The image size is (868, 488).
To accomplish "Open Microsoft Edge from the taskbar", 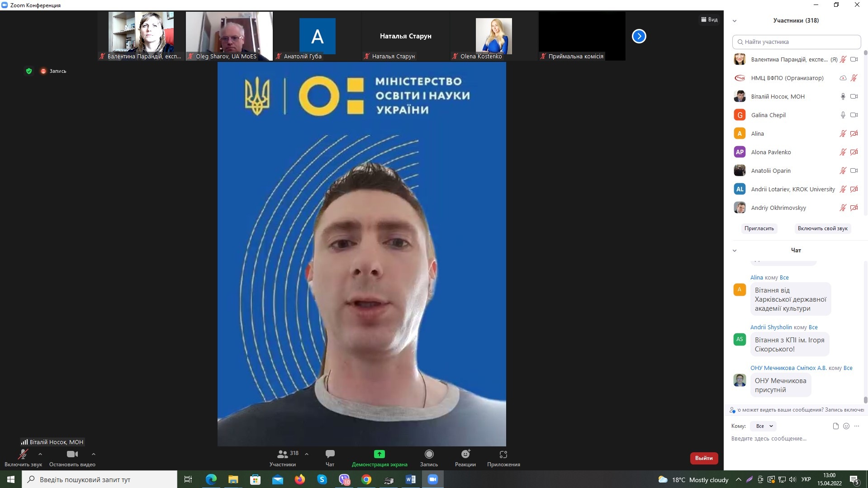I will click(x=211, y=479).
